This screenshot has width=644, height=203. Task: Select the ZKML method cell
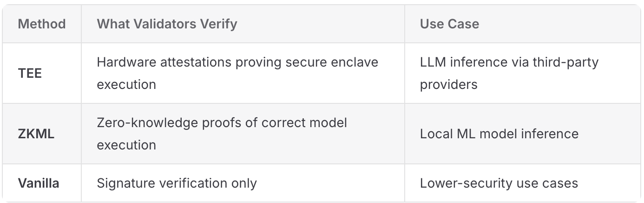[x=36, y=134]
